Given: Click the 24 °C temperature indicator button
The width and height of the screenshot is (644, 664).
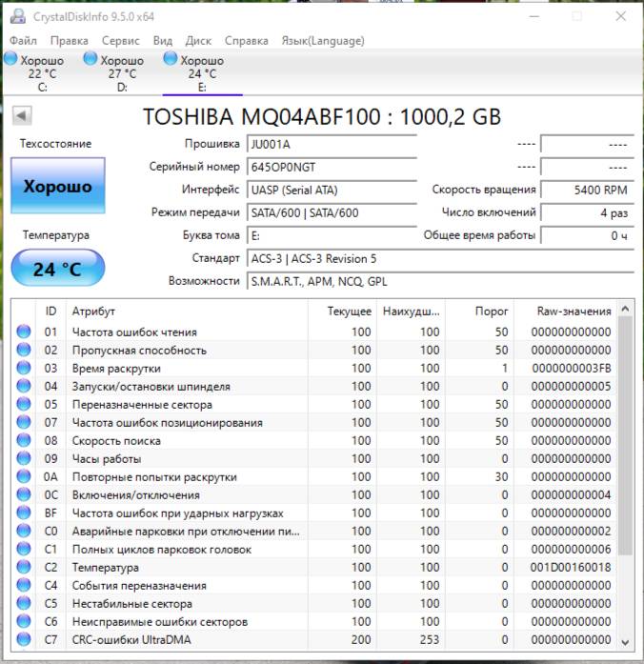Looking at the screenshot, I should point(58,270).
